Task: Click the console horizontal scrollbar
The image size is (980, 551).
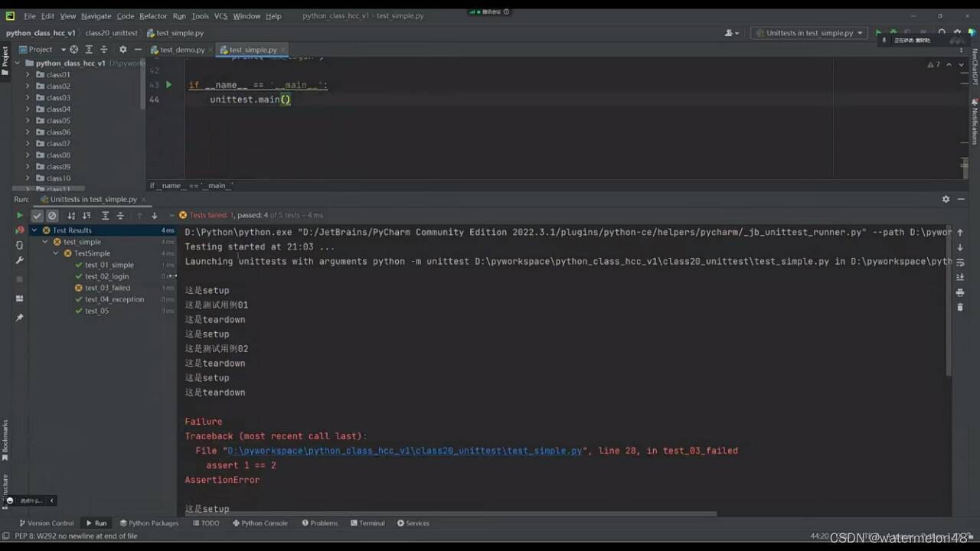Action: coord(450,514)
